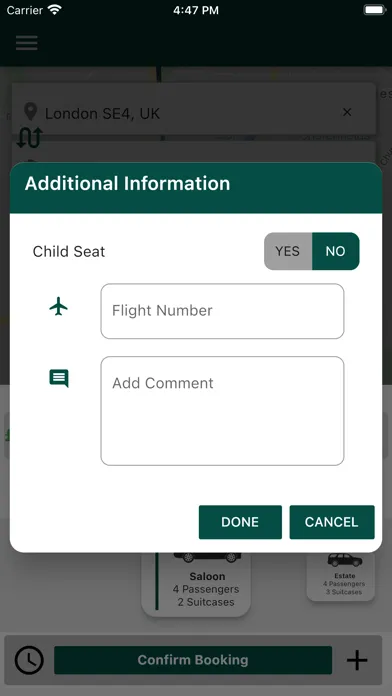The width and height of the screenshot is (392, 696).
Task: Tap the comment bubble icon
Action: coord(59,379)
